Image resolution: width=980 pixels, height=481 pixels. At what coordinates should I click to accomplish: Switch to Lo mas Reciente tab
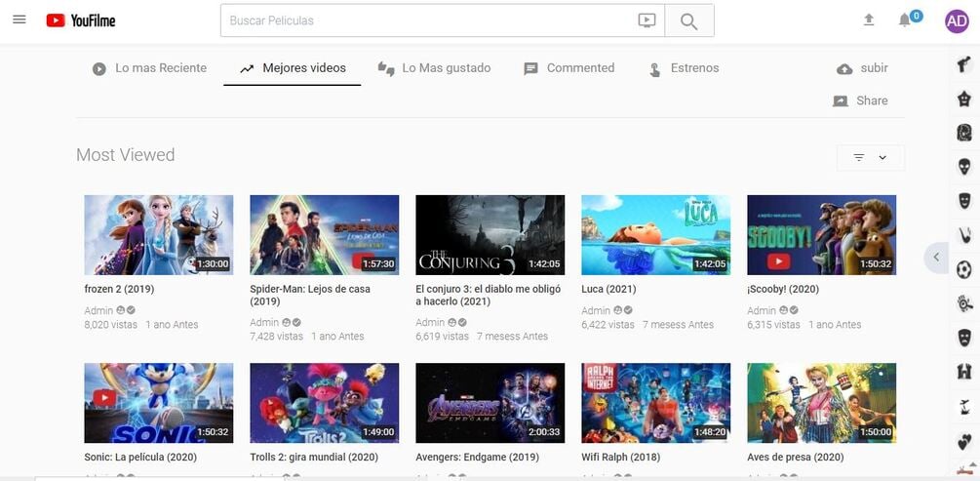pyautogui.click(x=149, y=68)
